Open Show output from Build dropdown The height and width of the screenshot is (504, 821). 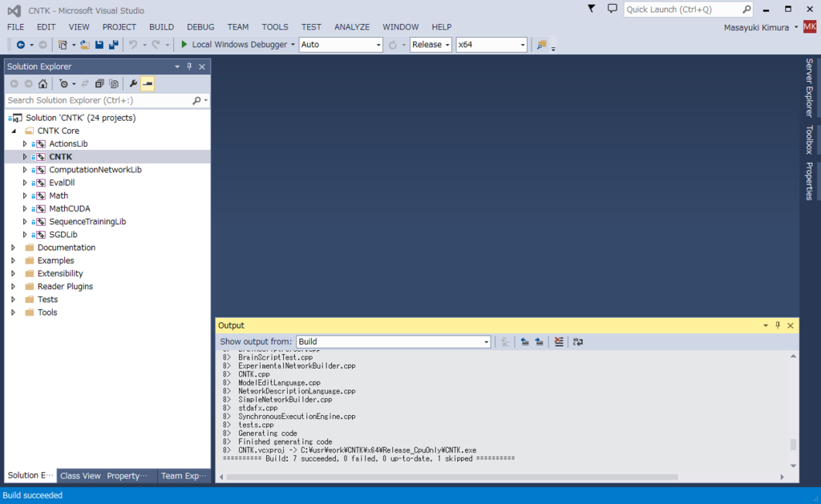(x=393, y=342)
